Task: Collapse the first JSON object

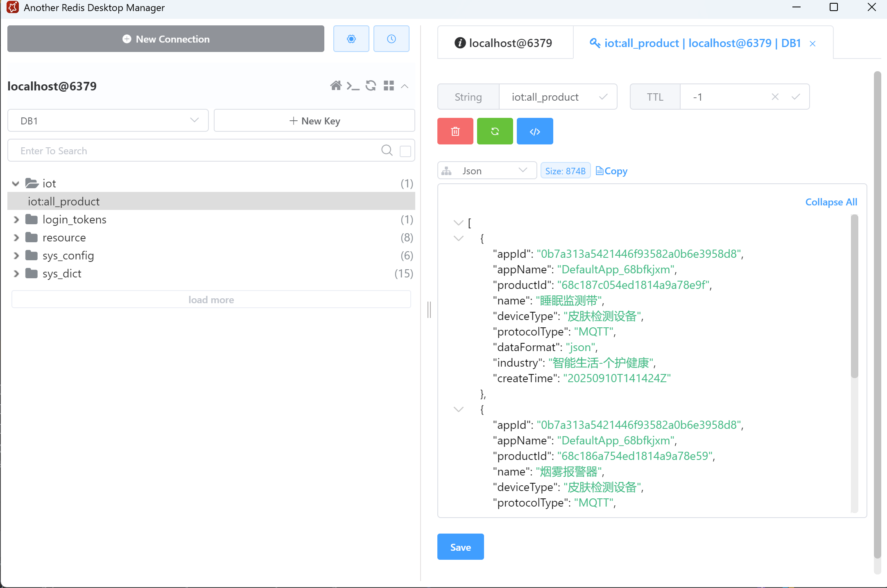Action: tap(458, 238)
